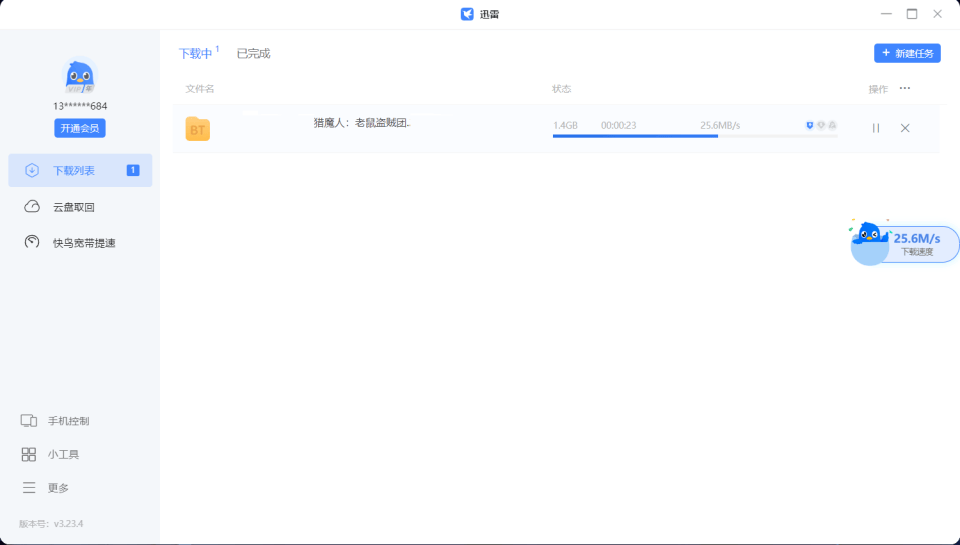Viewport: 960px width, 545px height.
Task: Maximize the 迅雷 window
Action: [x=912, y=13]
